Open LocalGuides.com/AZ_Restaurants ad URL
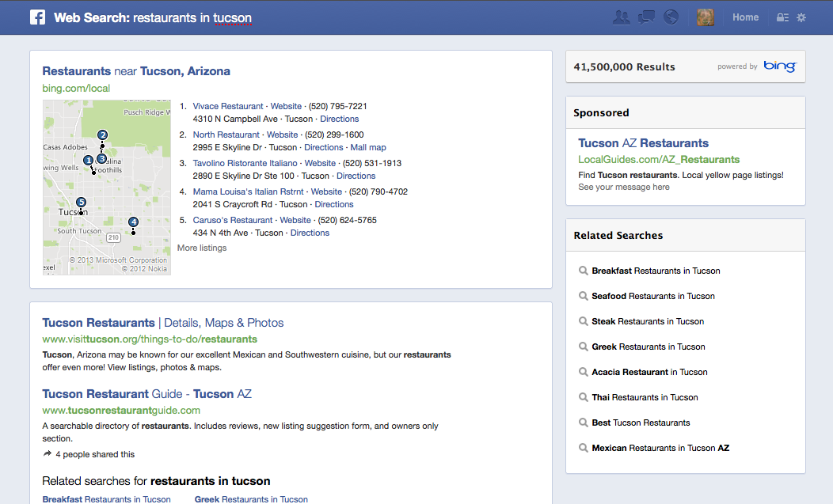The image size is (833, 504). click(x=659, y=159)
